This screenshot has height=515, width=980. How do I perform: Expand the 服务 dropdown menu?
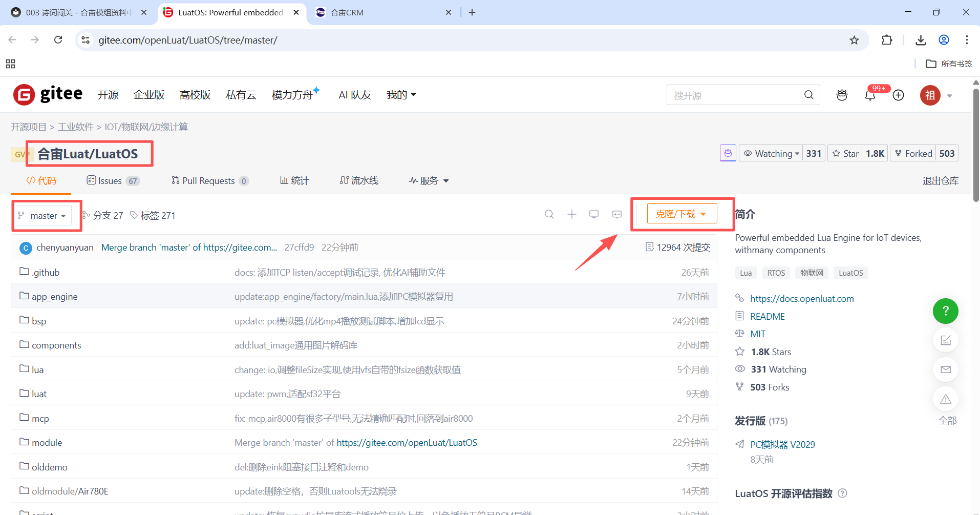429,180
